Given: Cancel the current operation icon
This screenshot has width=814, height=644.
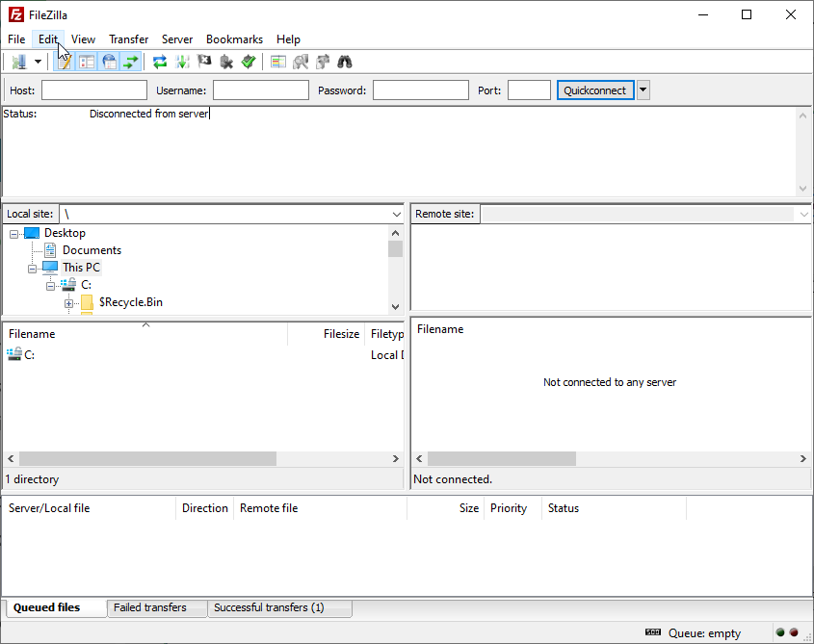Looking at the screenshot, I should pos(204,62).
